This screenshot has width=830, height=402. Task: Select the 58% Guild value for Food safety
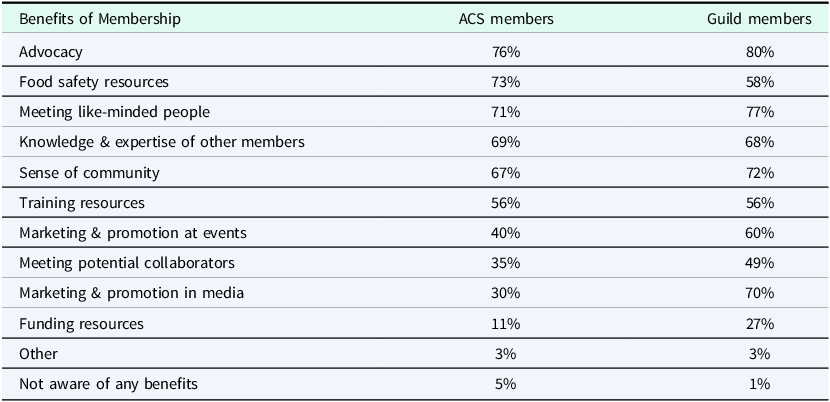click(760, 82)
